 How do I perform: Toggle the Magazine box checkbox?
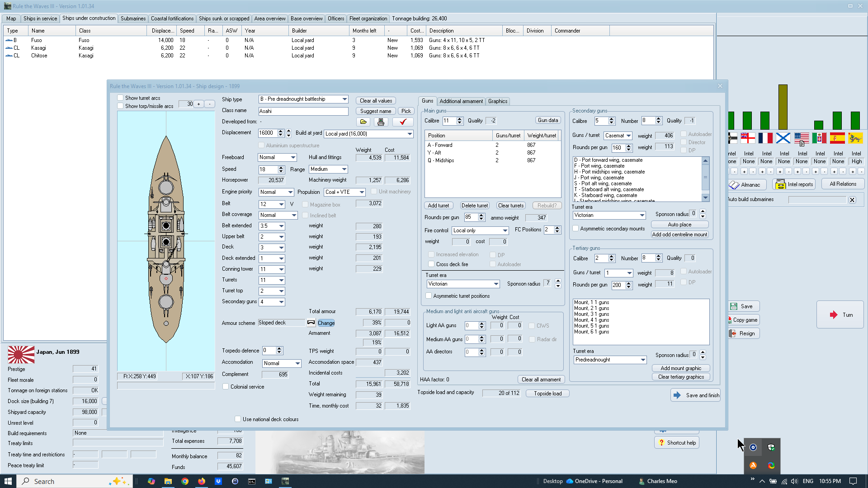point(305,205)
